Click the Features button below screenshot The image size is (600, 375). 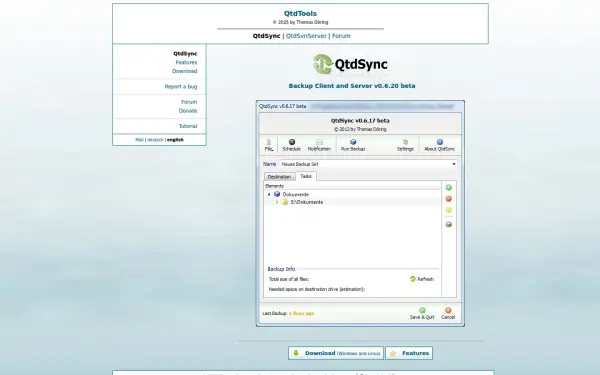coord(409,353)
